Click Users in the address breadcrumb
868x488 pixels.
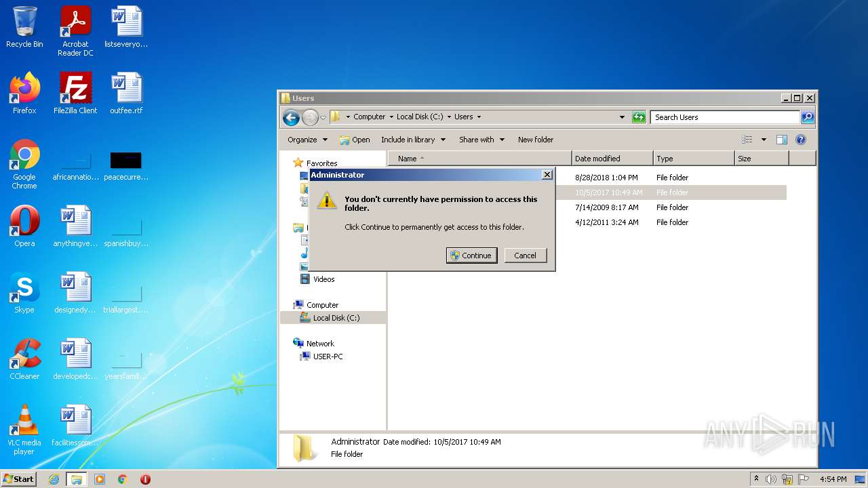coord(464,117)
